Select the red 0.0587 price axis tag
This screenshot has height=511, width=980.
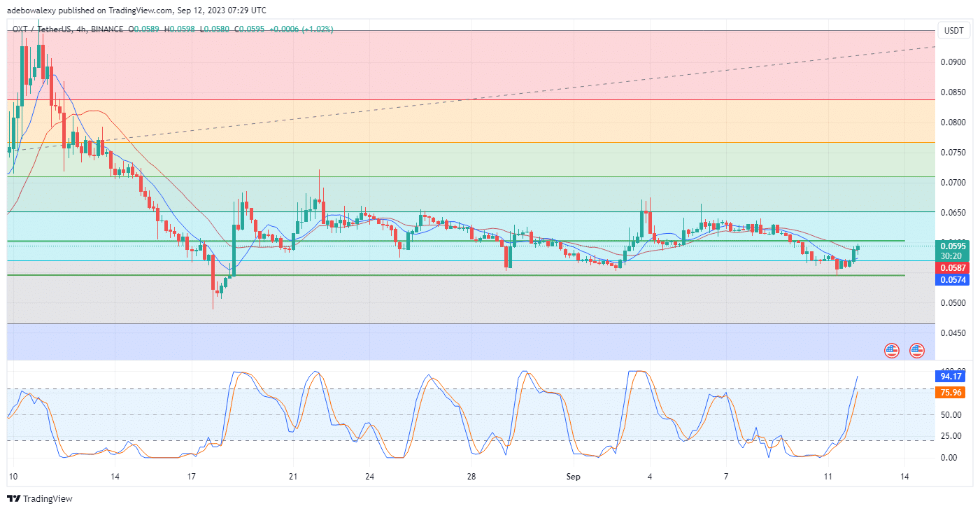coord(953,267)
